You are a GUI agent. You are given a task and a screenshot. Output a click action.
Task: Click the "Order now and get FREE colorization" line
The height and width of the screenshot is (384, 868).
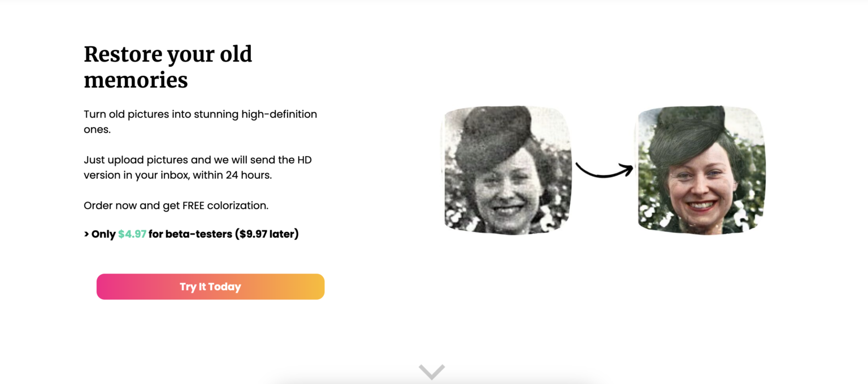point(176,206)
